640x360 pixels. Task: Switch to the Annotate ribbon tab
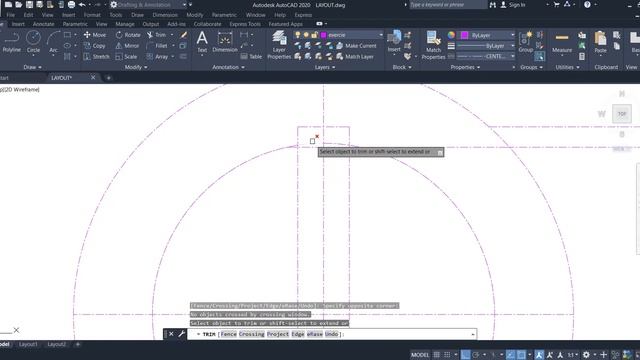44,24
